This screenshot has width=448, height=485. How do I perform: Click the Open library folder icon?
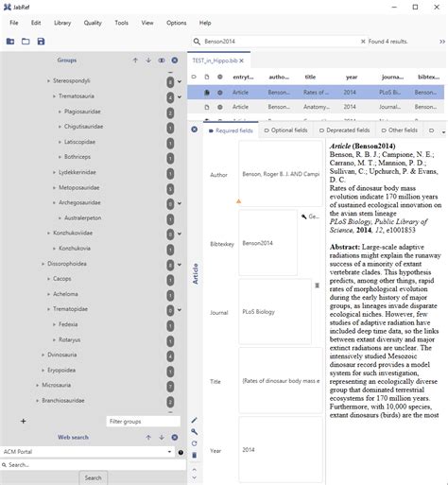tap(26, 42)
